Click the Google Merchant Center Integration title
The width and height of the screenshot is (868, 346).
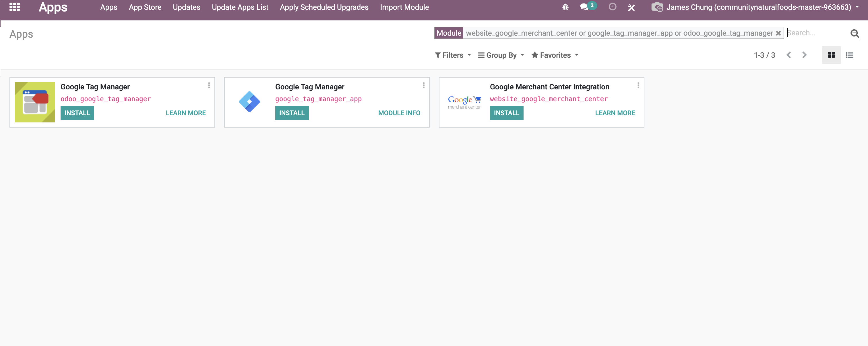[549, 87]
